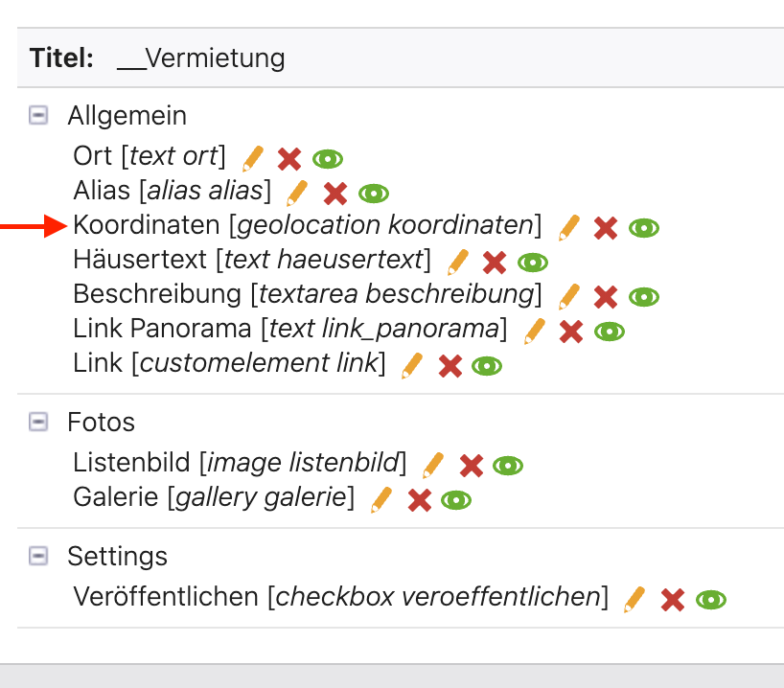Select the Listenbild field entry
Image resolution: width=784 pixels, height=688 pixels.
point(240,463)
